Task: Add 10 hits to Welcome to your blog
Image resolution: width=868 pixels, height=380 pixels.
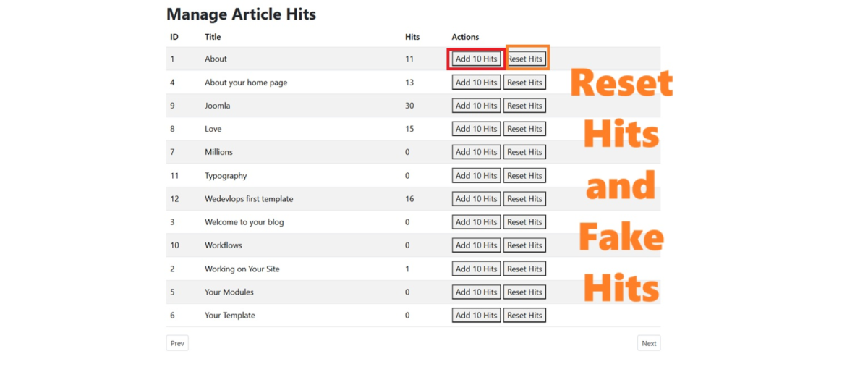Action: [476, 222]
